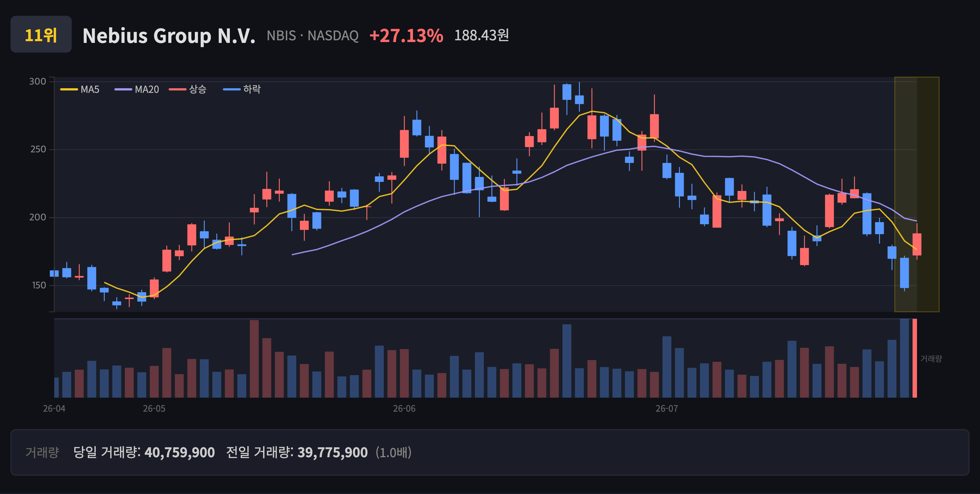Click the 전일 거래량 39,775,900 value
This screenshot has width=980, height=494.
pyautogui.click(x=332, y=453)
